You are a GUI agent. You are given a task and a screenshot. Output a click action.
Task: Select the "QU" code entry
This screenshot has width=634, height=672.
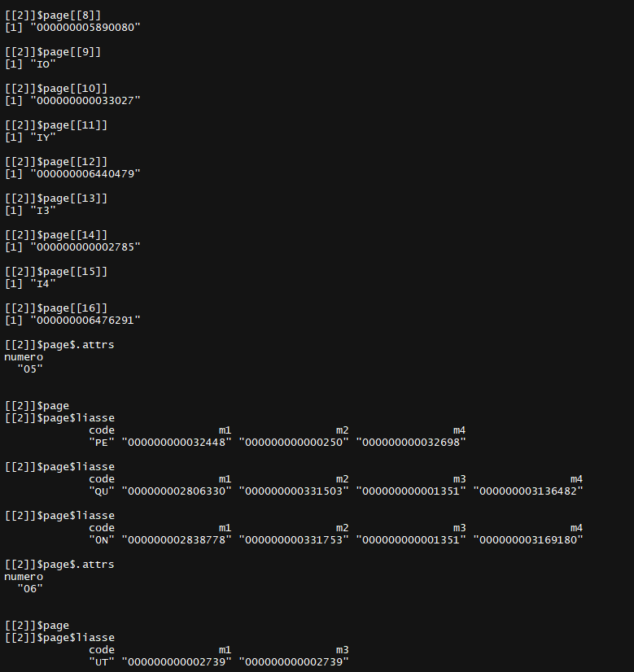tap(102, 491)
